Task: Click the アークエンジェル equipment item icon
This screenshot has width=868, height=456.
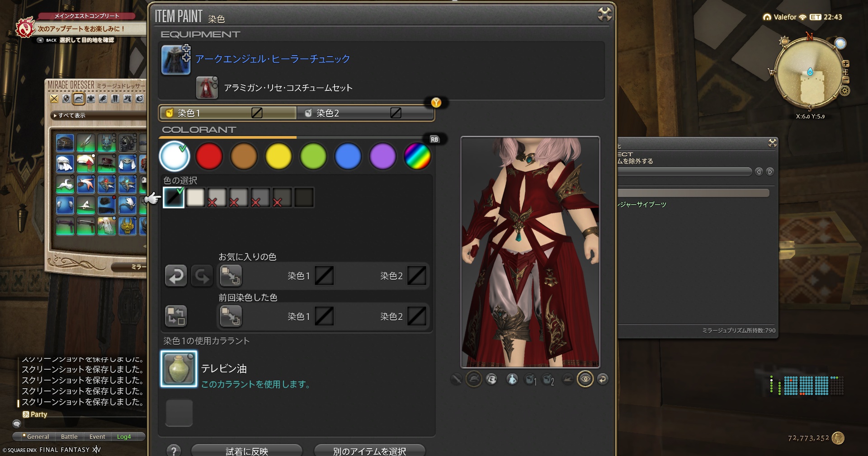Action: pos(176,60)
